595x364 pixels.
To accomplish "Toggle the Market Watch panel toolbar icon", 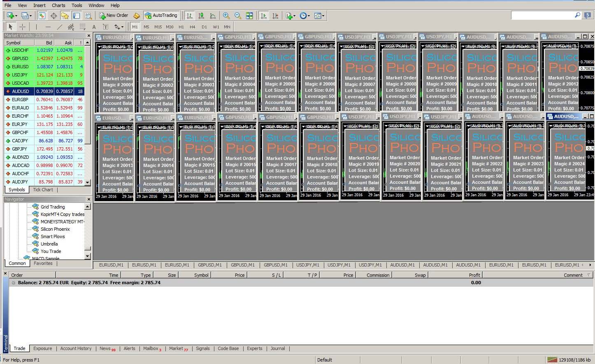I will click(x=42, y=16).
